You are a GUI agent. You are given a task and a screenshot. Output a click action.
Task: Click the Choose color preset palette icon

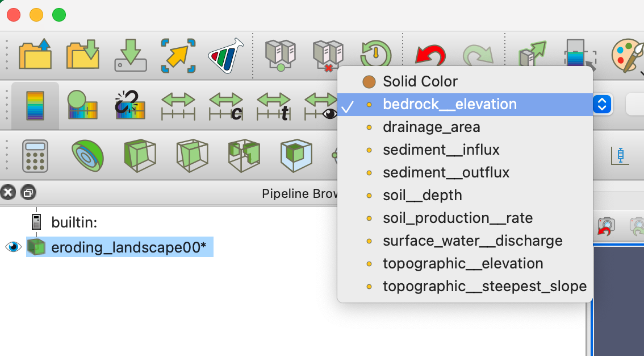point(628,56)
